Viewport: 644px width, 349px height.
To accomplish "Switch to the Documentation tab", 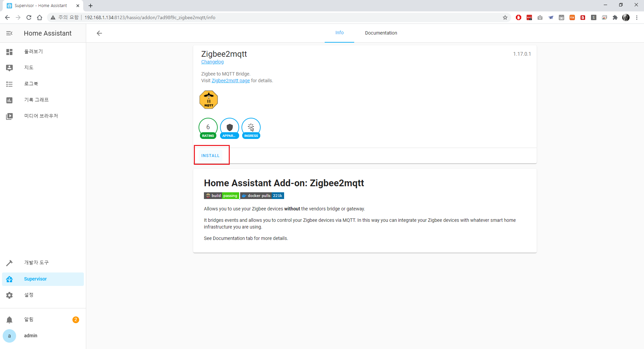I will tap(381, 33).
